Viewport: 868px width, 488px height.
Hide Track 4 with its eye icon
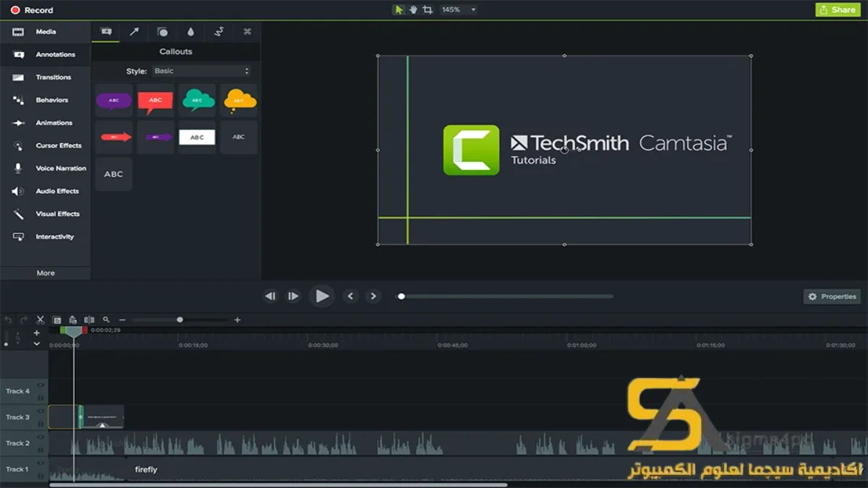click(41, 385)
